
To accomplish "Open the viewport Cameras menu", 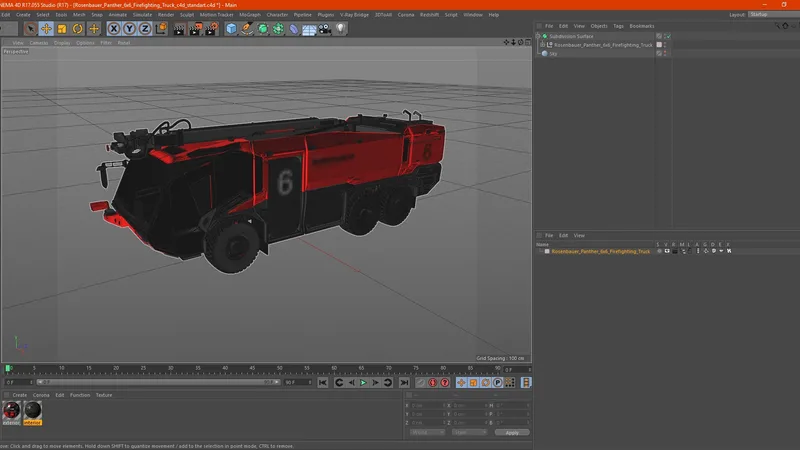I will (39, 43).
